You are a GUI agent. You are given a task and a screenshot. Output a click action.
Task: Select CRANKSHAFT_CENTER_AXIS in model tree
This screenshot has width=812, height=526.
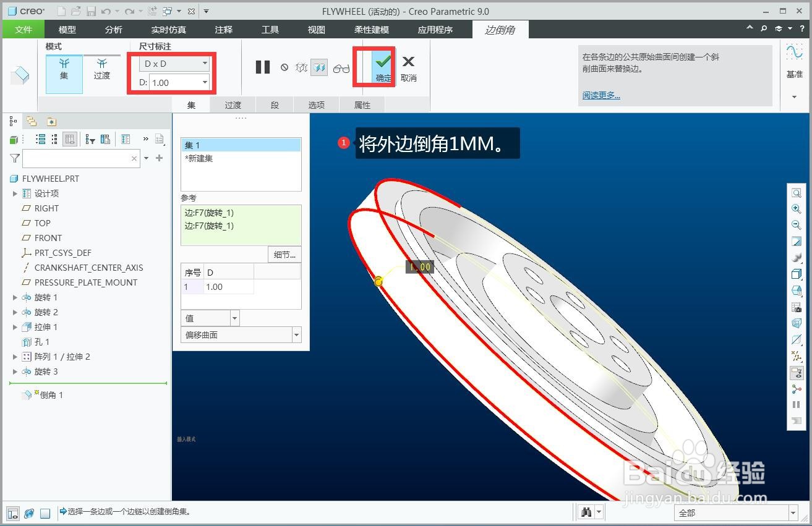point(88,268)
